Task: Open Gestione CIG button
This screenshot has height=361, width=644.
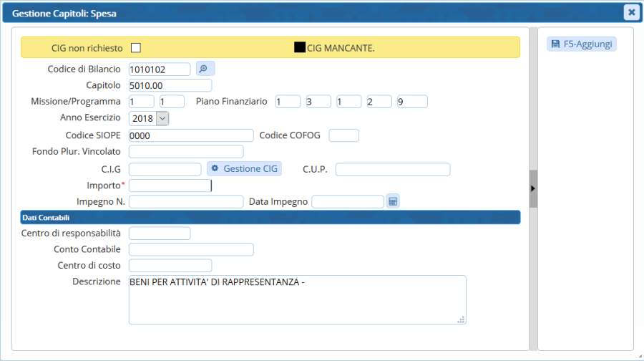Action: (x=245, y=168)
